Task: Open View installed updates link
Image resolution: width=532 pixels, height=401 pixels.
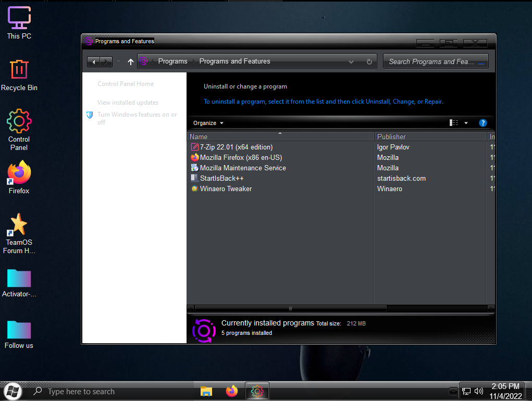Action: click(x=128, y=103)
